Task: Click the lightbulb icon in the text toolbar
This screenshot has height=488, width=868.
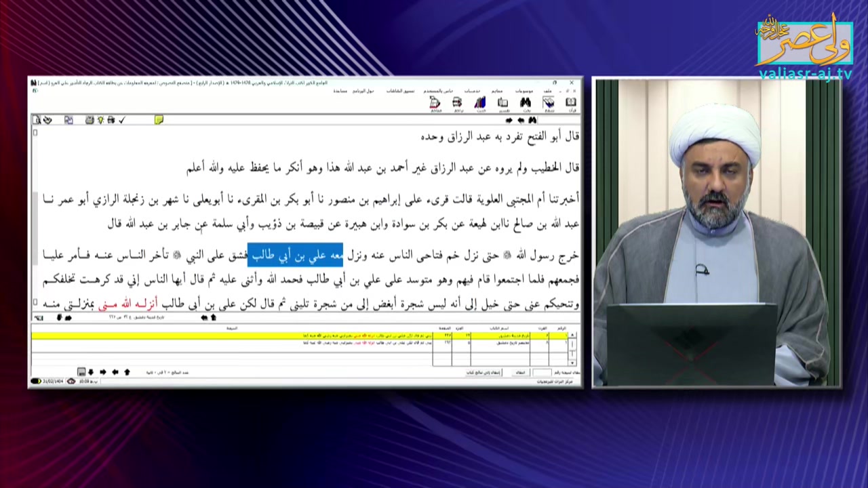Action: 100,120
